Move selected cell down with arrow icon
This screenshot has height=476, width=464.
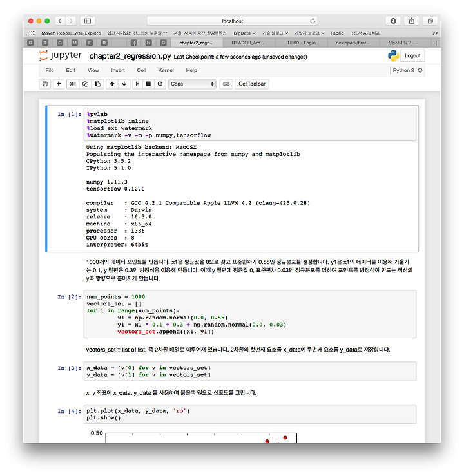pyautogui.click(x=124, y=84)
